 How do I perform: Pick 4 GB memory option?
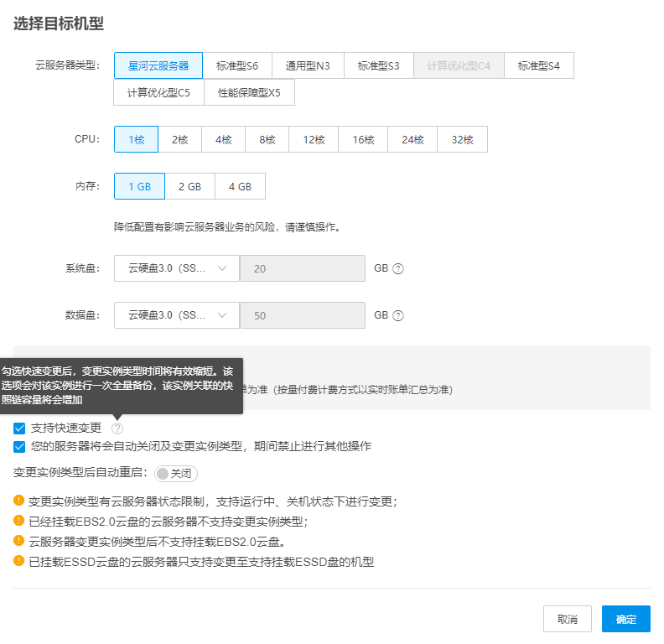click(240, 187)
